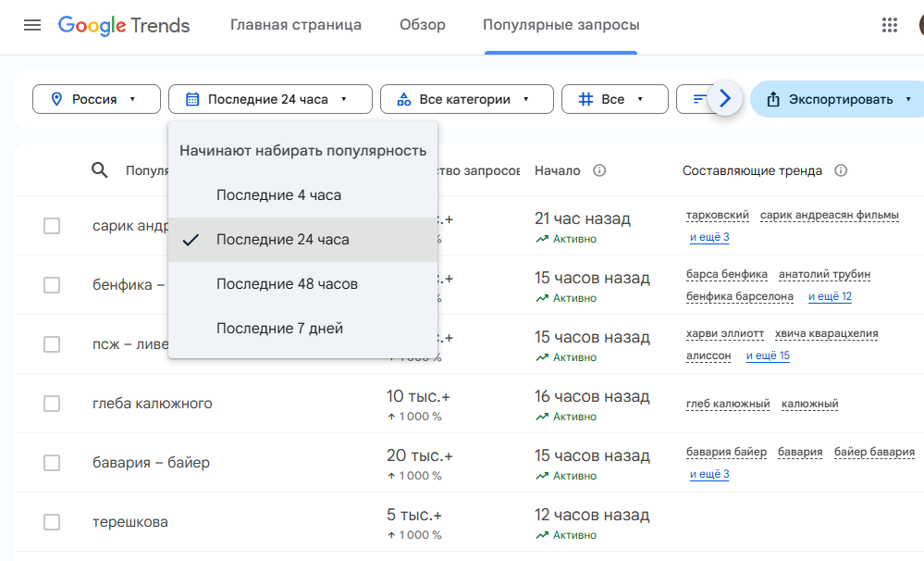Open the Google apps grid
Screen dimensions: 924x561
tap(889, 25)
